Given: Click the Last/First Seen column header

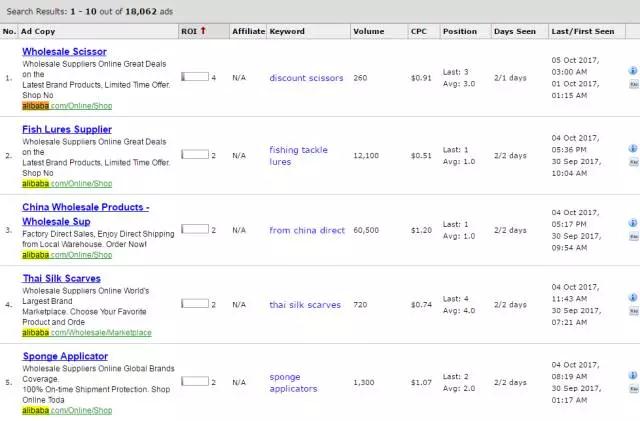Looking at the screenshot, I should tap(584, 32).
